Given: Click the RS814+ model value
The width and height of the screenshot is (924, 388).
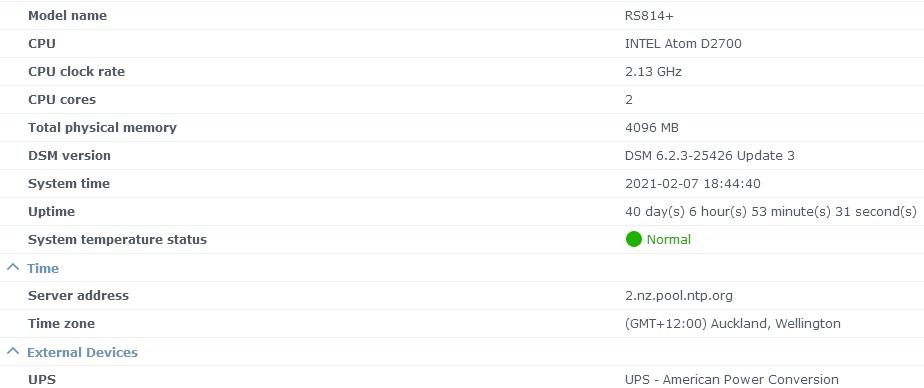Looking at the screenshot, I should [x=649, y=16].
